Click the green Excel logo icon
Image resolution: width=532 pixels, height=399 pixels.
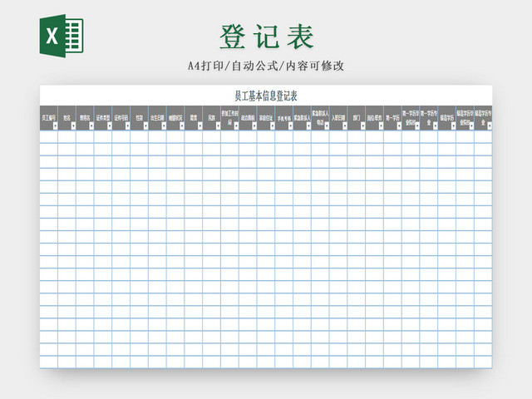62,36
